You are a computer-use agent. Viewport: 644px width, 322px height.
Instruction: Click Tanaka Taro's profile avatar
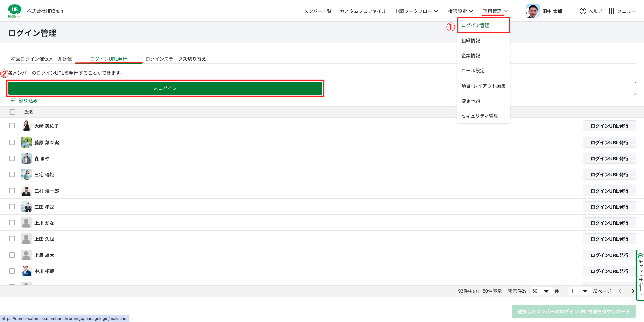tap(533, 11)
